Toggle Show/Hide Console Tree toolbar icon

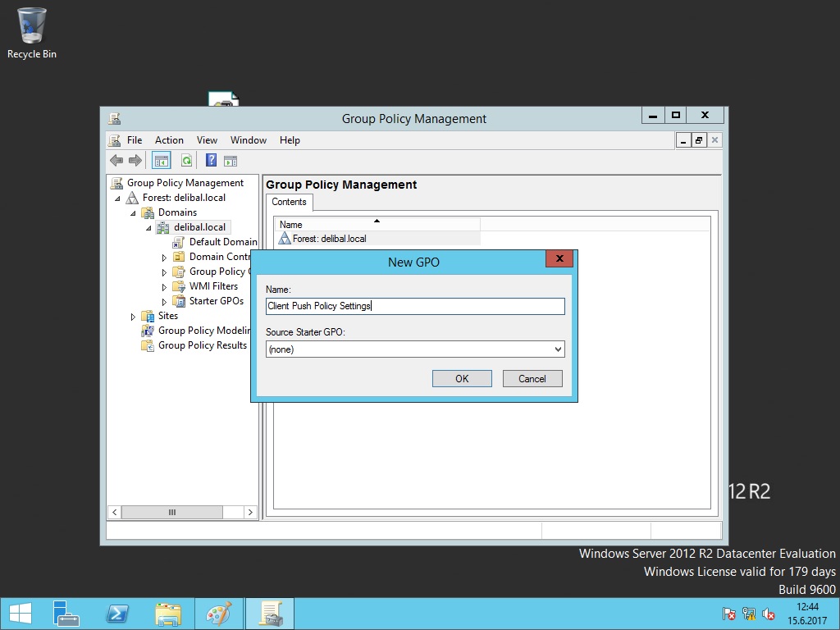[162, 161]
